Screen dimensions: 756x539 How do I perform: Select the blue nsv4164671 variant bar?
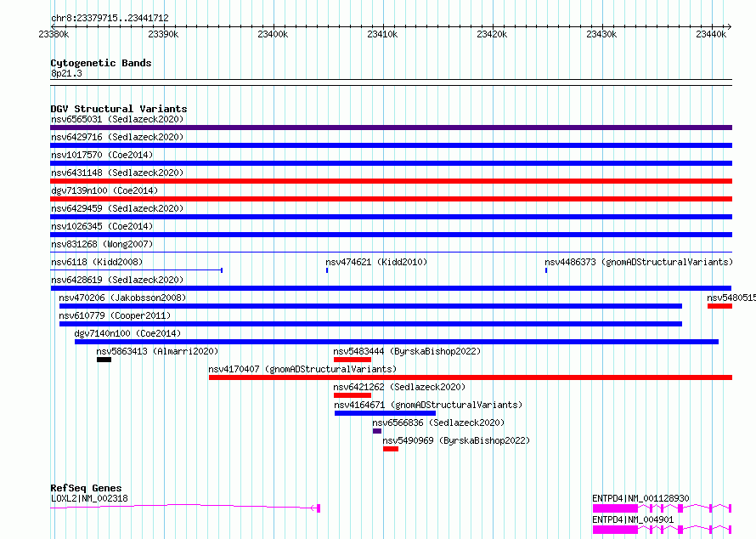[386, 413]
